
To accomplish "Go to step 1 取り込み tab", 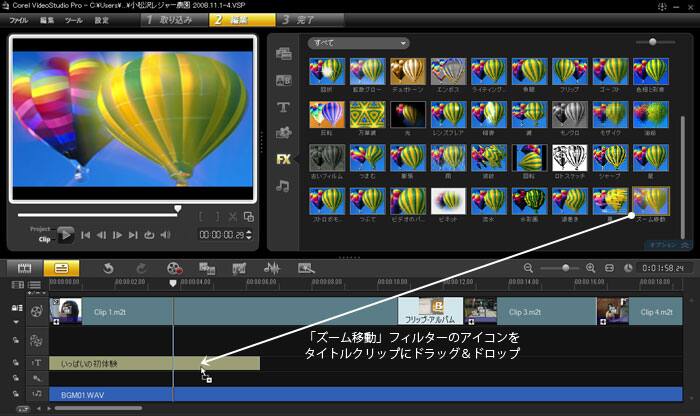I will coord(175,20).
